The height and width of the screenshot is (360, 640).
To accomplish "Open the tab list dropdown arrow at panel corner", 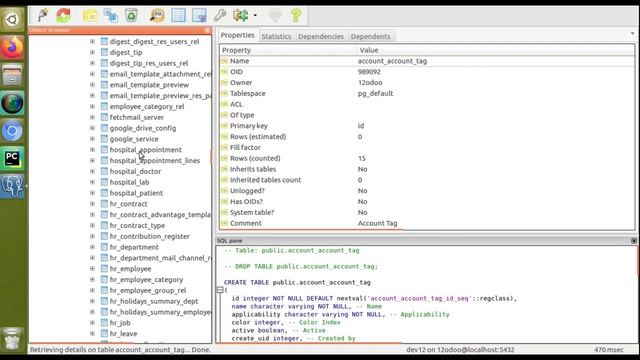I will [632, 33].
